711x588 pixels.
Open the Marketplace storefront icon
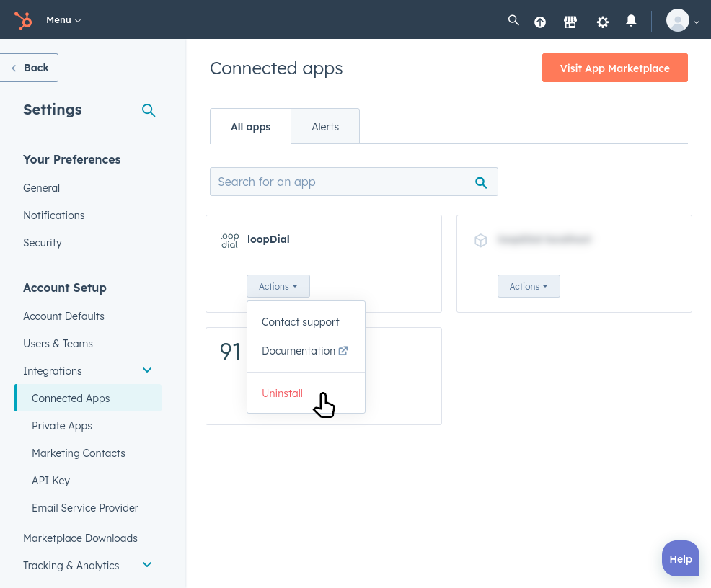tap(570, 22)
